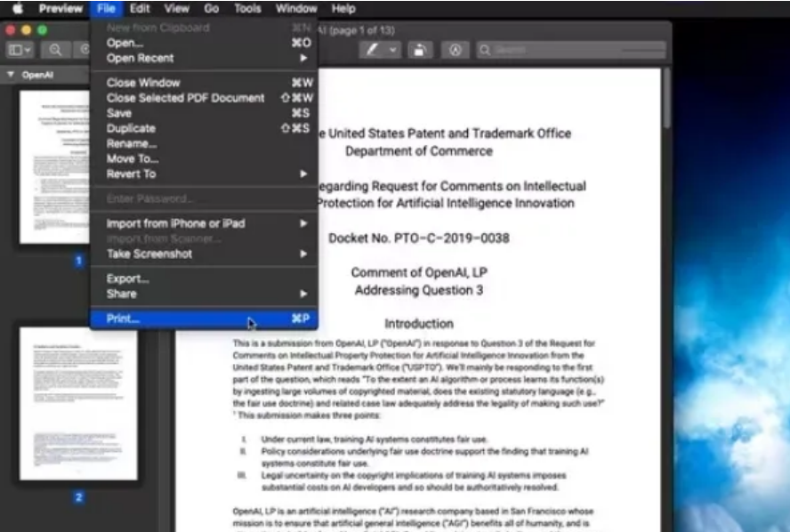This screenshot has width=790, height=532.
Task: Show the Markup toolbar
Action: (455, 50)
